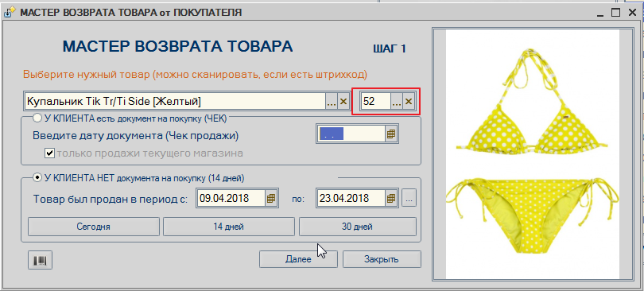The image size is (644, 291).
Task: Select radio 'У КЛИЕНТА есть документ на покупку'
Action: coord(37,118)
